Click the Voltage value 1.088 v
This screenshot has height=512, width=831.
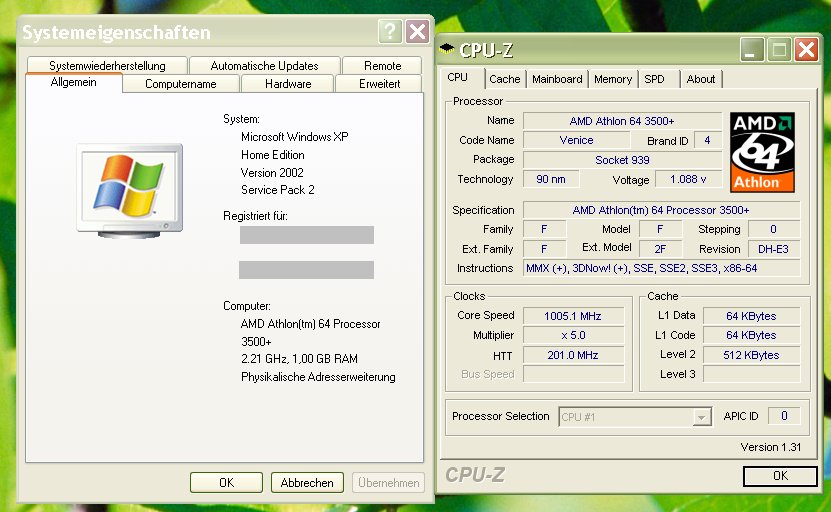pyautogui.click(x=688, y=179)
